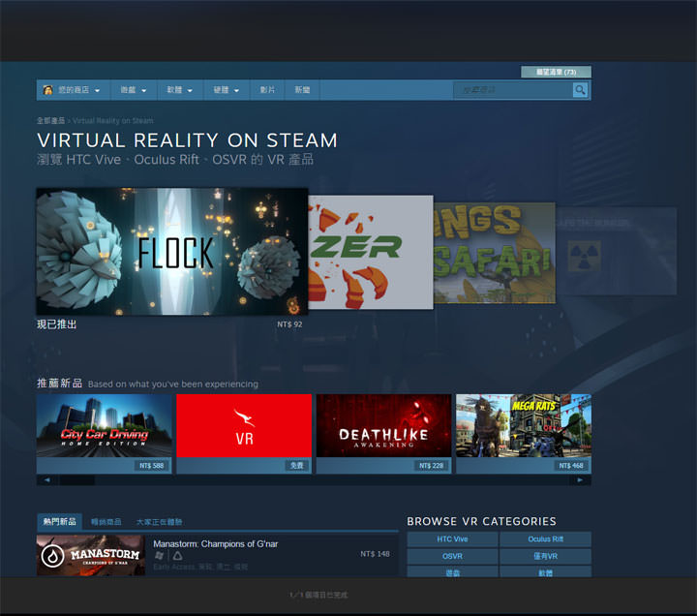Click the 全部產品 breadcrumb link
Image resolution: width=697 pixels, height=616 pixels.
50,121
